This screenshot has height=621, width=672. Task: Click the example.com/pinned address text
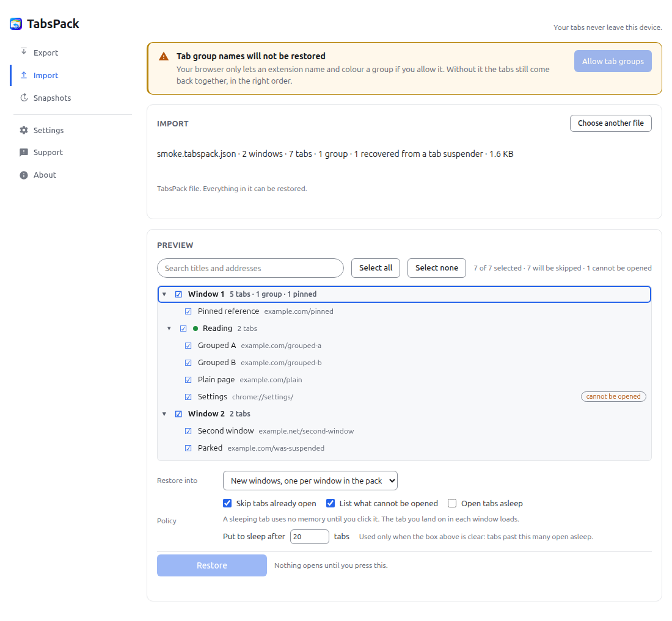299,311
